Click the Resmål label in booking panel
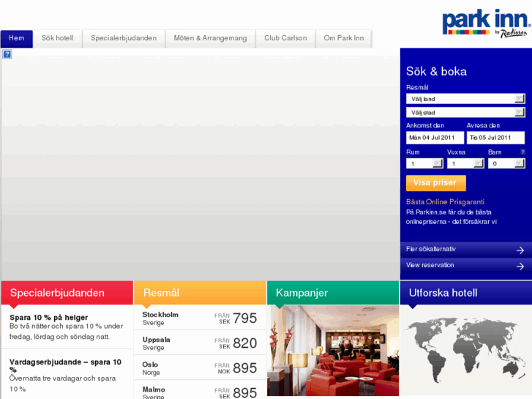 (417, 87)
